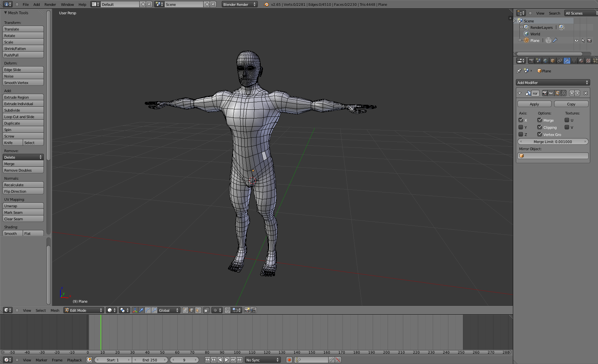Select face select mode icon
The image size is (598, 364).
click(x=198, y=310)
